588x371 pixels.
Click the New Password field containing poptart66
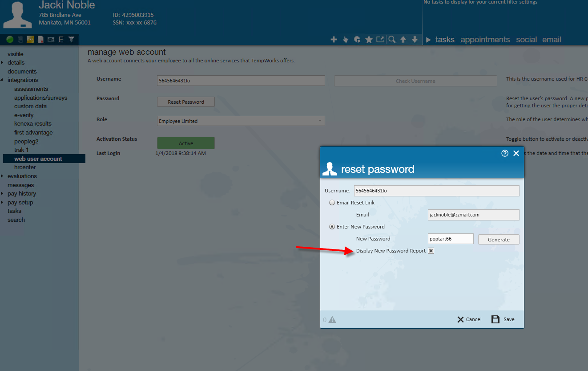point(451,239)
